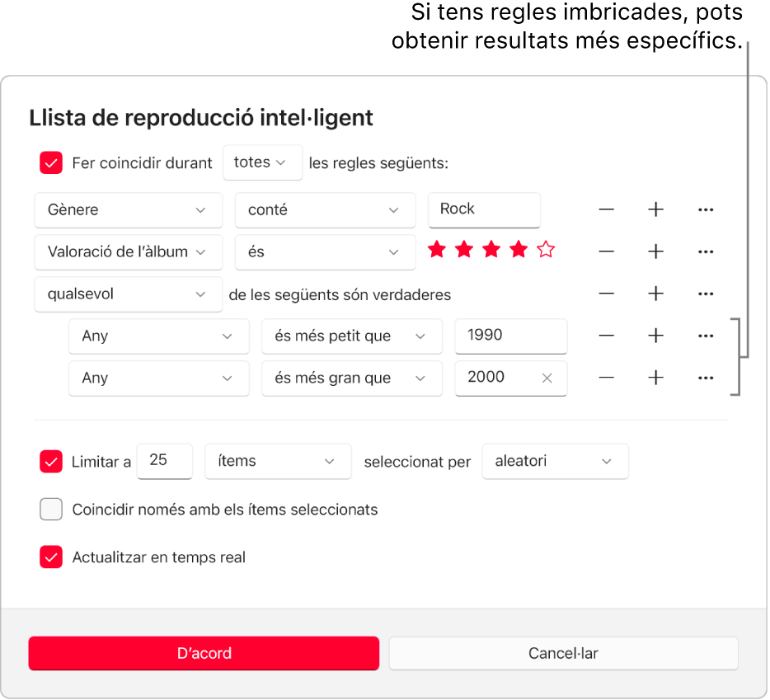The height and width of the screenshot is (700, 770).
Task: Remove the qualsevol rule group
Action: tap(606, 294)
